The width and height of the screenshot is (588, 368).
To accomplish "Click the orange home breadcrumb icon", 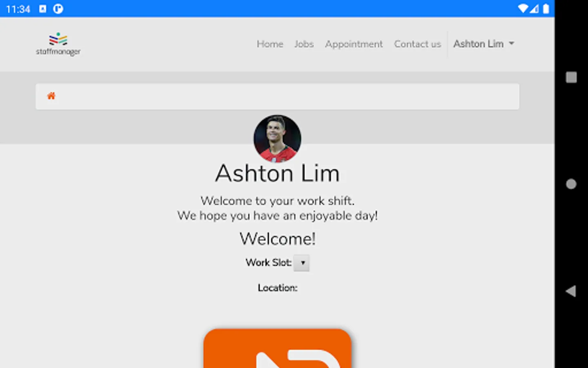I will pyautogui.click(x=51, y=96).
